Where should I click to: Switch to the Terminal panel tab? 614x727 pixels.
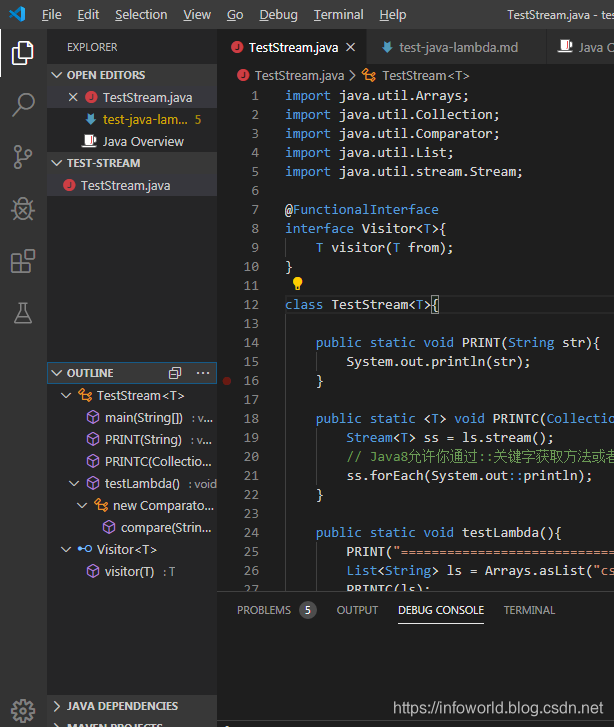click(529, 610)
